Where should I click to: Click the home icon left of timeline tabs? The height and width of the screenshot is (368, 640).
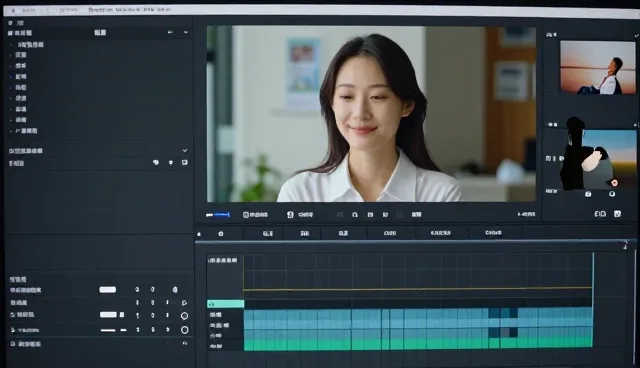(221, 234)
